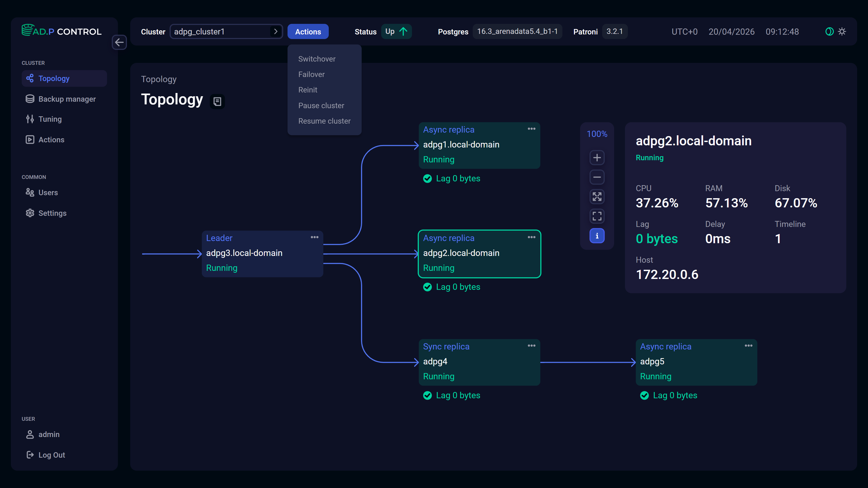Open Tuning section in sidebar
This screenshot has width=868, height=488.
[50, 119]
